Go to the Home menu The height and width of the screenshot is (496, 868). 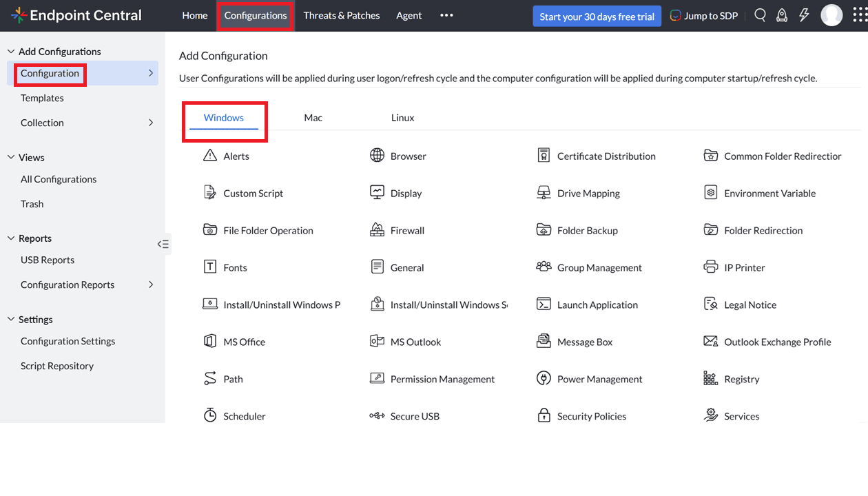click(x=195, y=15)
